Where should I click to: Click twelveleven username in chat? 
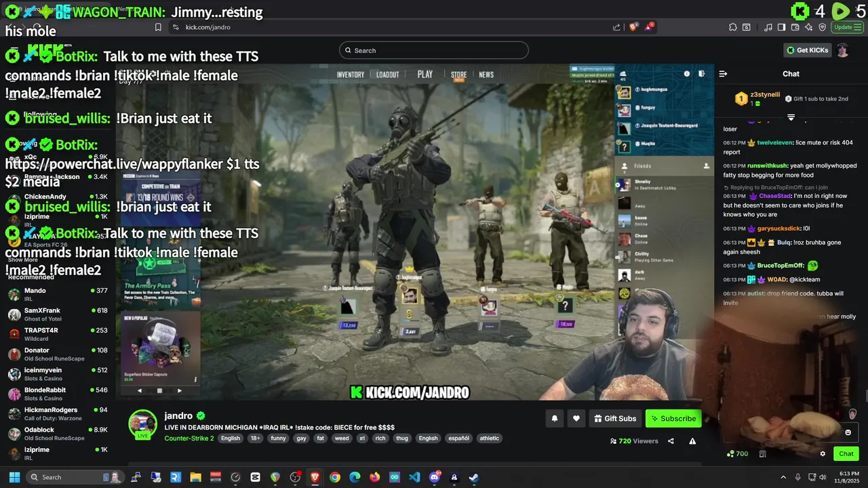click(x=775, y=143)
